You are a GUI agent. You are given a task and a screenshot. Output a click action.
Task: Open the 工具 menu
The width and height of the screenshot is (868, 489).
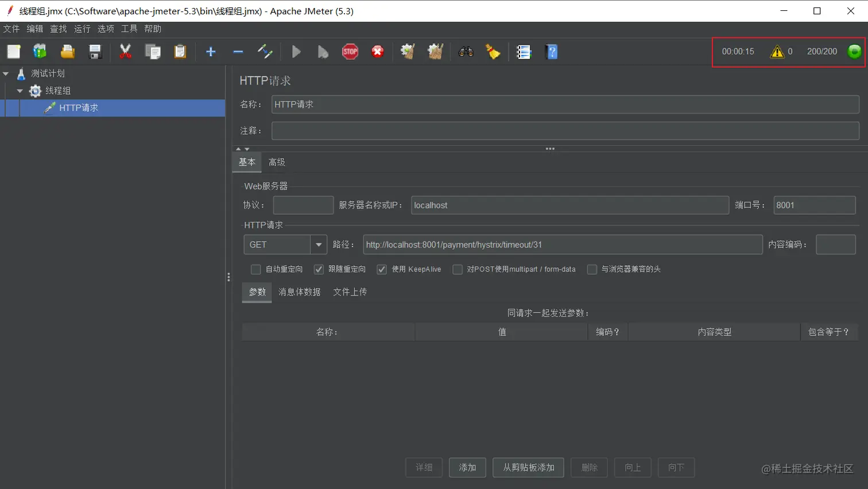point(129,29)
